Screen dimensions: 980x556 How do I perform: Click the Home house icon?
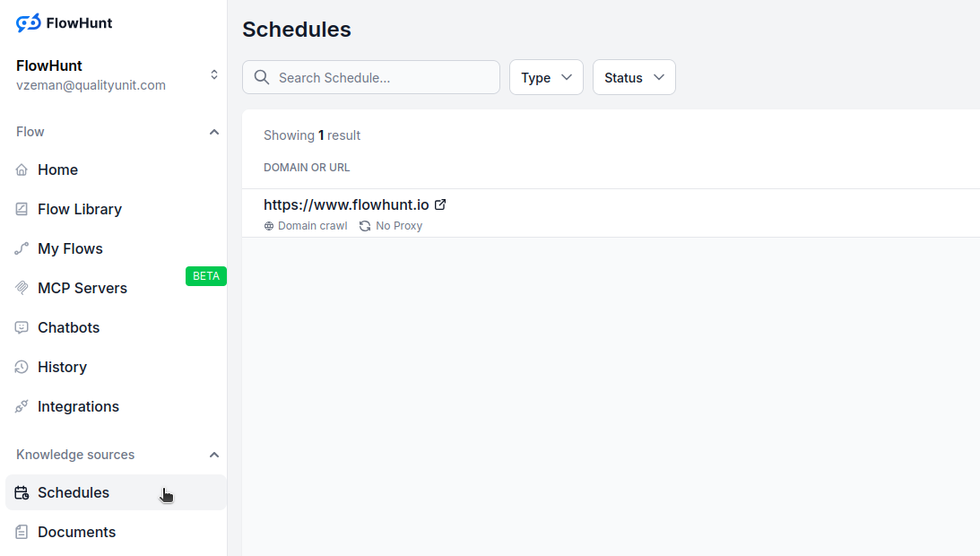tap(22, 169)
